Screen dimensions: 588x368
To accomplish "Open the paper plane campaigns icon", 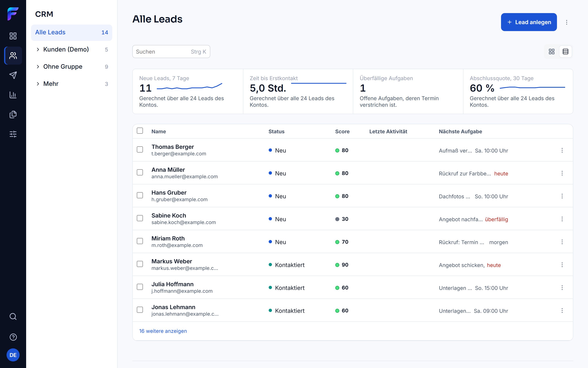I will point(13,75).
